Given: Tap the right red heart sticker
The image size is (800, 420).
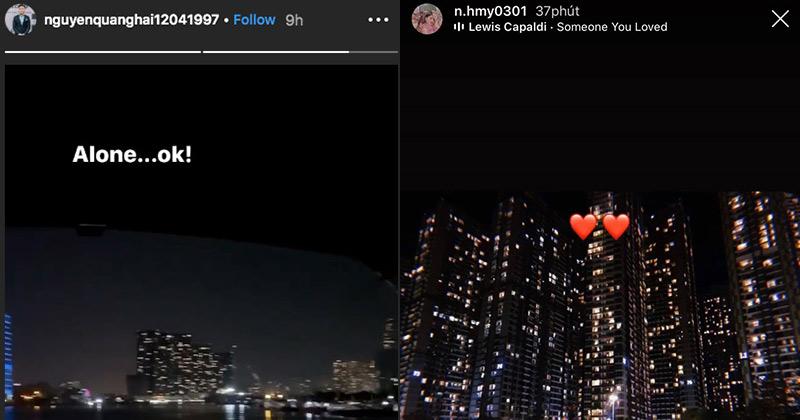Looking at the screenshot, I should point(616,227).
